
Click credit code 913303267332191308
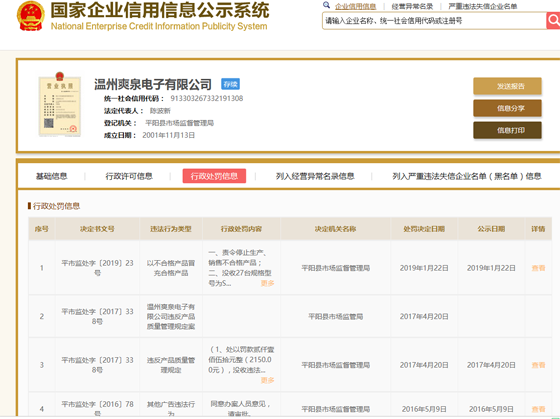tap(207, 98)
